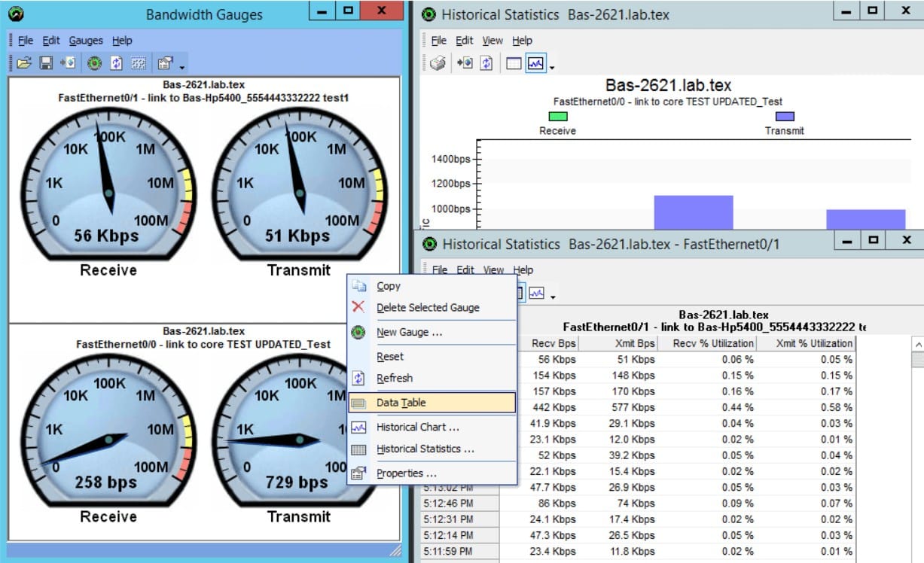Click the Xmit % Utilization column header
The width and height of the screenshot is (924, 563).
[806, 343]
